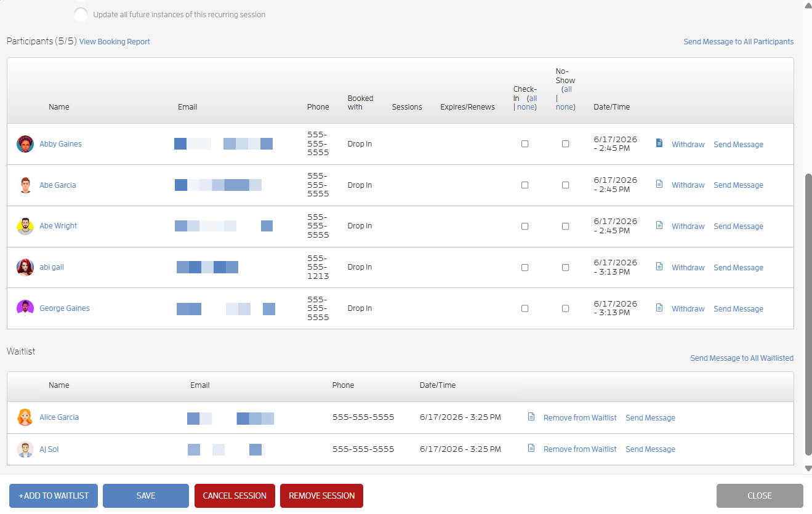This screenshot has height=514, width=812.
Task: Send Message to George Gaines
Action: [x=738, y=309]
